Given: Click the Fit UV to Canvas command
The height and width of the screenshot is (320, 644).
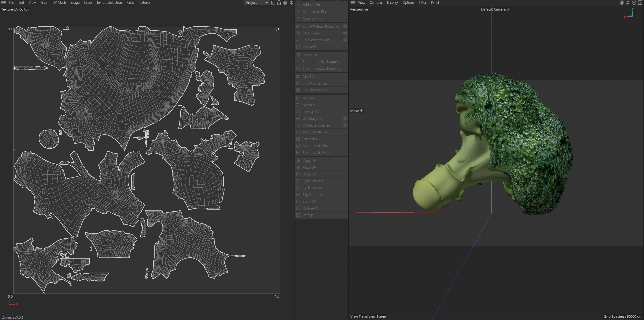Looking at the screenshot, I should pos(315,83).
